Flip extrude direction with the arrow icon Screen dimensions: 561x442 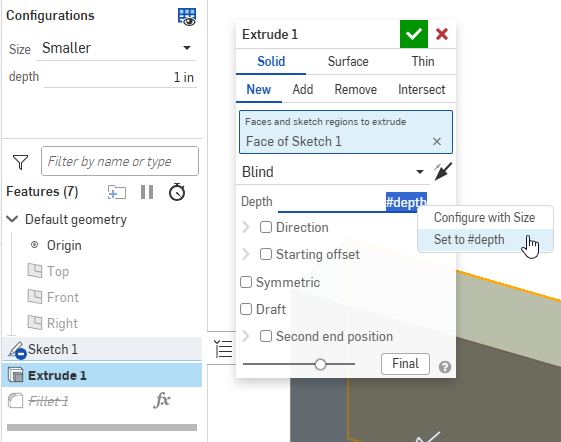click(x=443, y=171)
